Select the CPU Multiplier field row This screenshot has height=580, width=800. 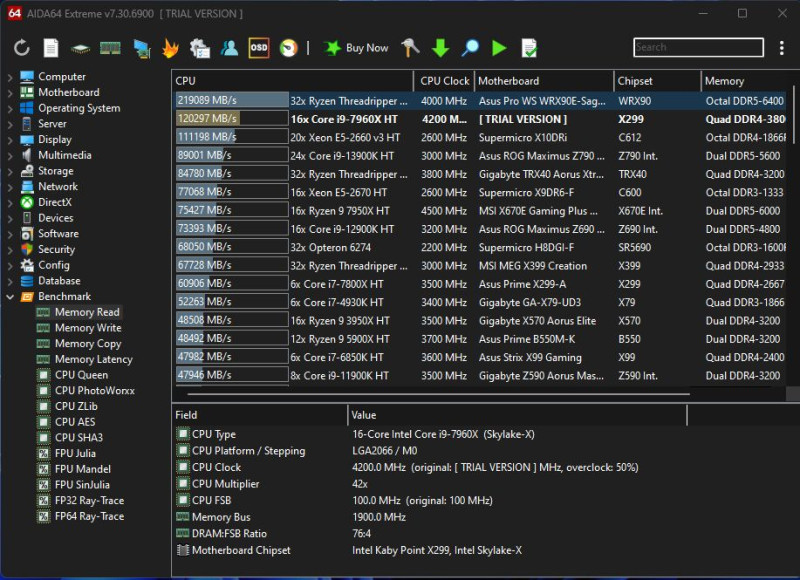coord(431,484)
